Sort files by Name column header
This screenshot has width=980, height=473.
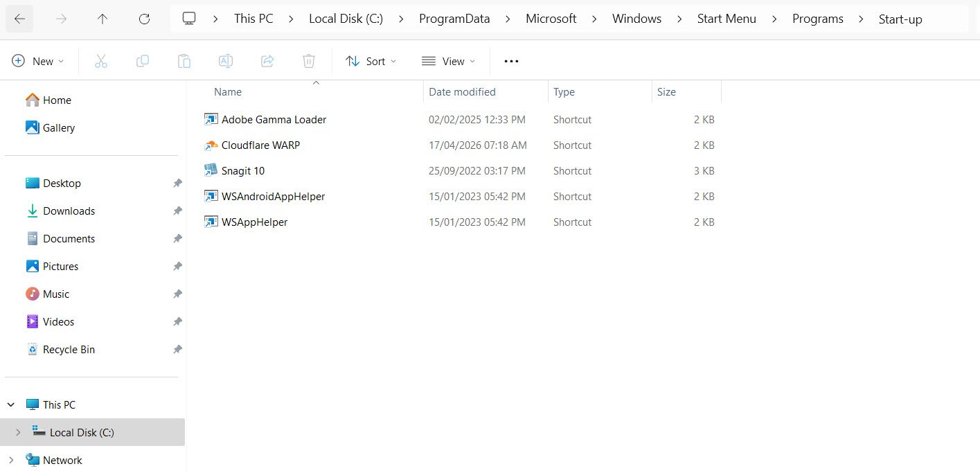[x=228, y=92]
